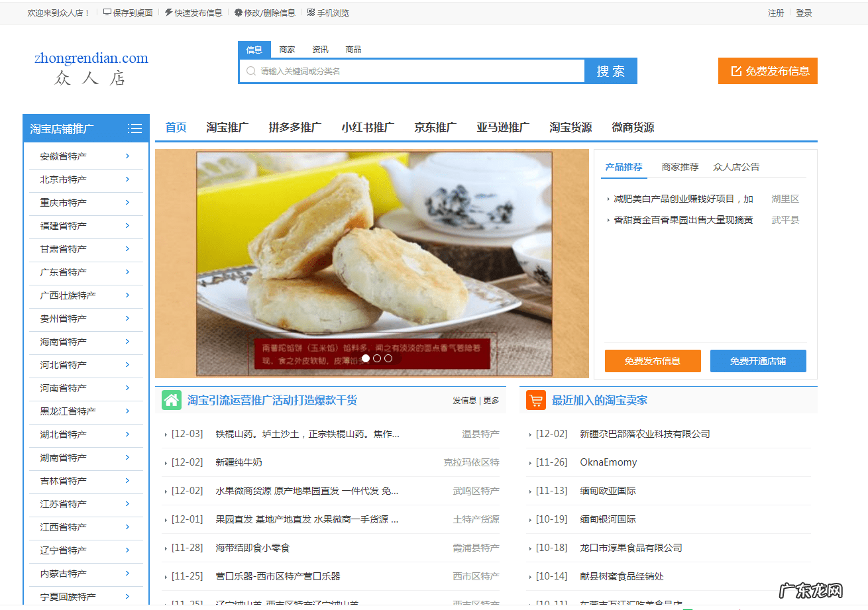The image size is (868, 610).
Task: Click the lightning icon for 快速发布信息
Action: (168, 12)
